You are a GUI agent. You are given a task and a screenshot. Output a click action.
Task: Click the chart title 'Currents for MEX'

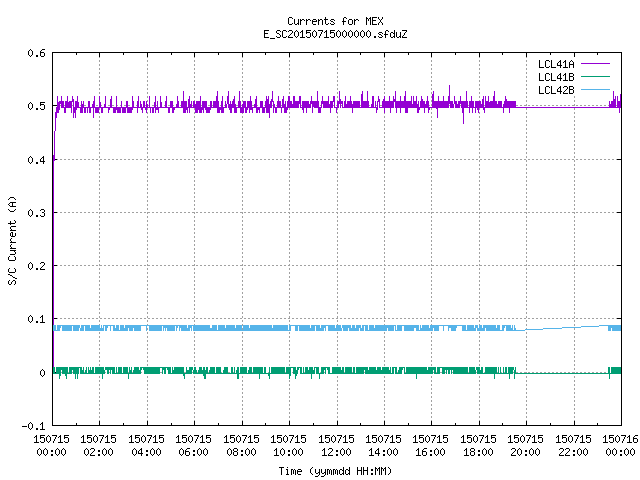tap(335, 21)
